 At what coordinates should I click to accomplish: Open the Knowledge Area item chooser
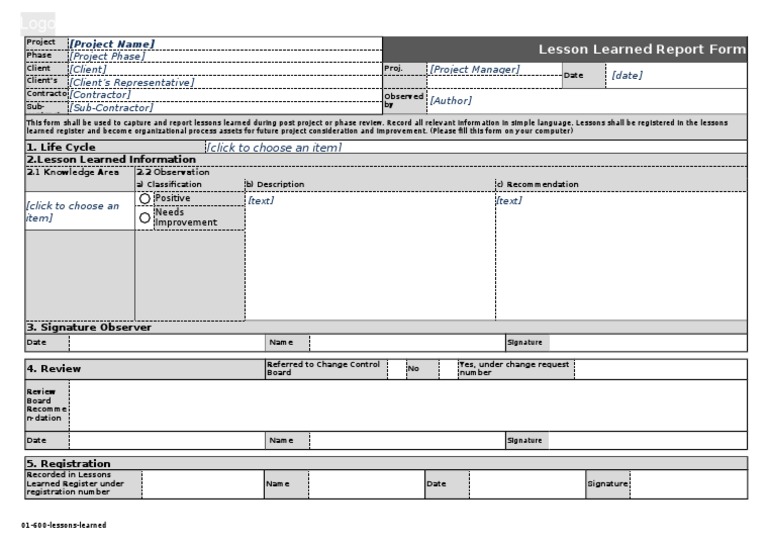(80, 212)
